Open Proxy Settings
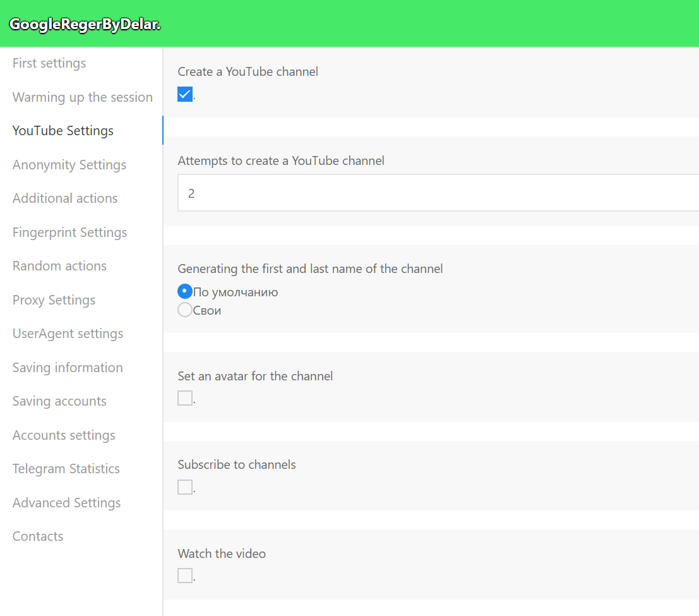 click(54, 299)
